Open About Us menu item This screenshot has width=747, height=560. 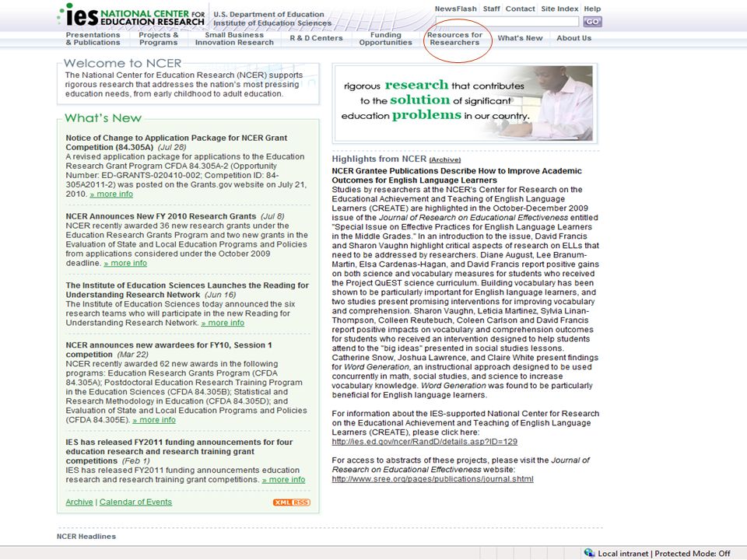pos(574,38)
